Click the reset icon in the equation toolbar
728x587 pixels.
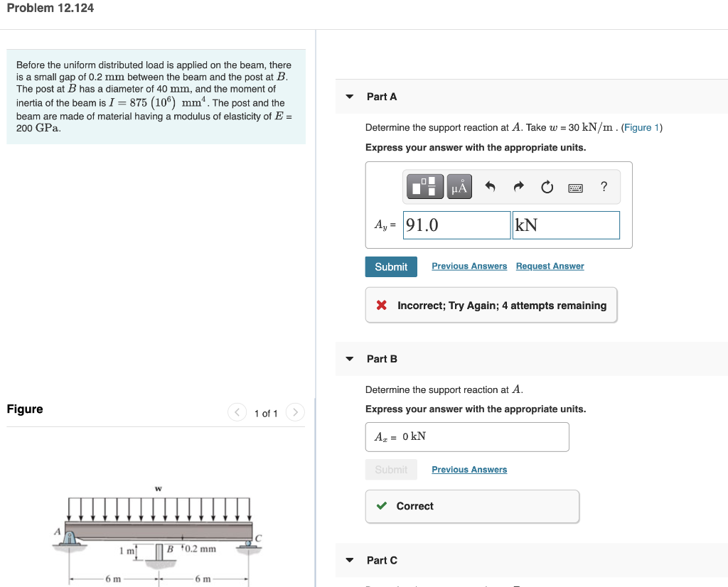[547, 186]
